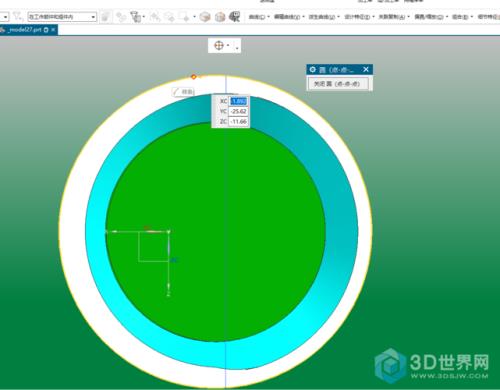This screenshot has height=390, width=500.
Task: Click the shaded cube display icon
Action: (x=205, y=16)
